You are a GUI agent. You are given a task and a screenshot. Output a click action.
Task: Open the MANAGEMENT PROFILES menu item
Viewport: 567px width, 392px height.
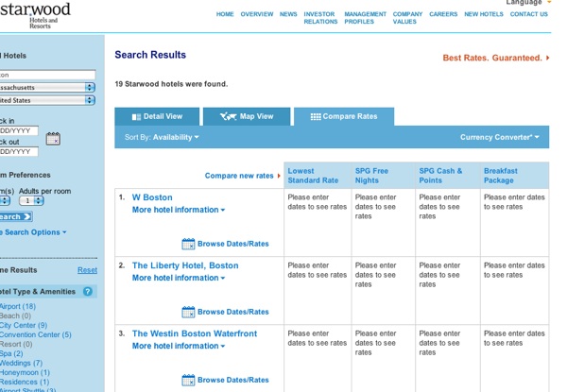(x=365, y=18)
